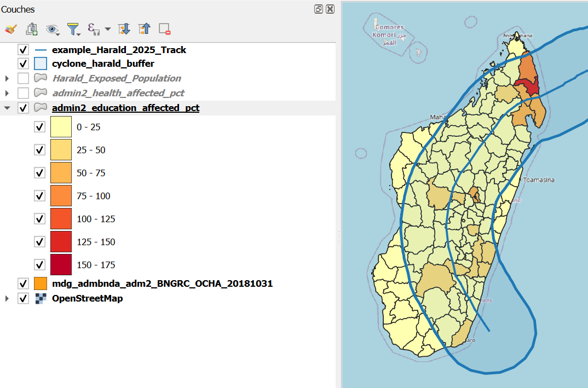Viewport: 588px width, 388px height.
Task: Uncheck the 75 - 100 class visibility
Action: [x=39, y=195]
